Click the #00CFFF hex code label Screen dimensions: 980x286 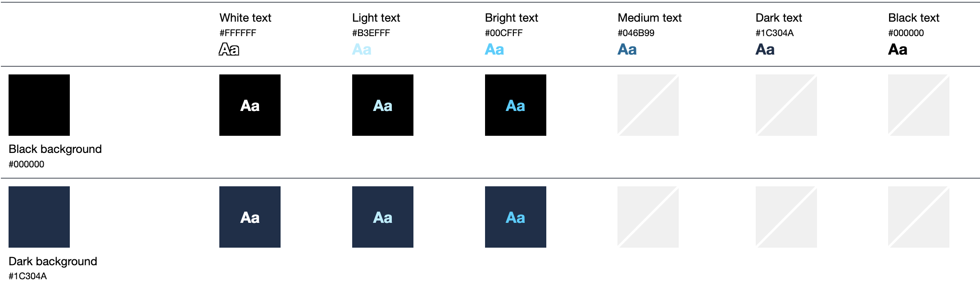504,33
